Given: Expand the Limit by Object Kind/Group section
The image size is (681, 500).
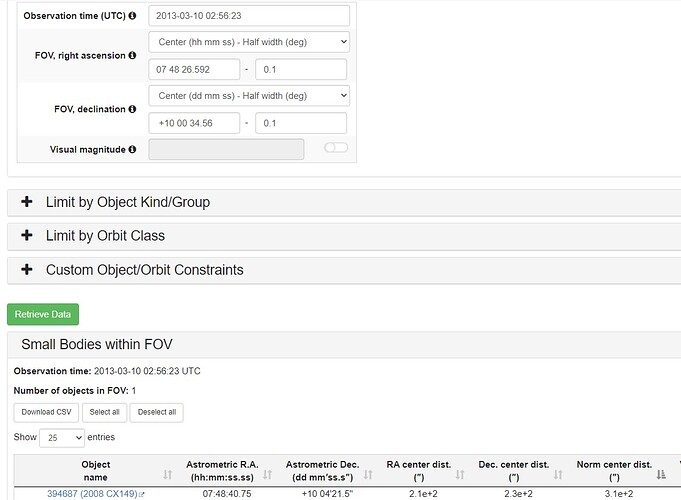Looking at the screenshot, I should point(127,202).
